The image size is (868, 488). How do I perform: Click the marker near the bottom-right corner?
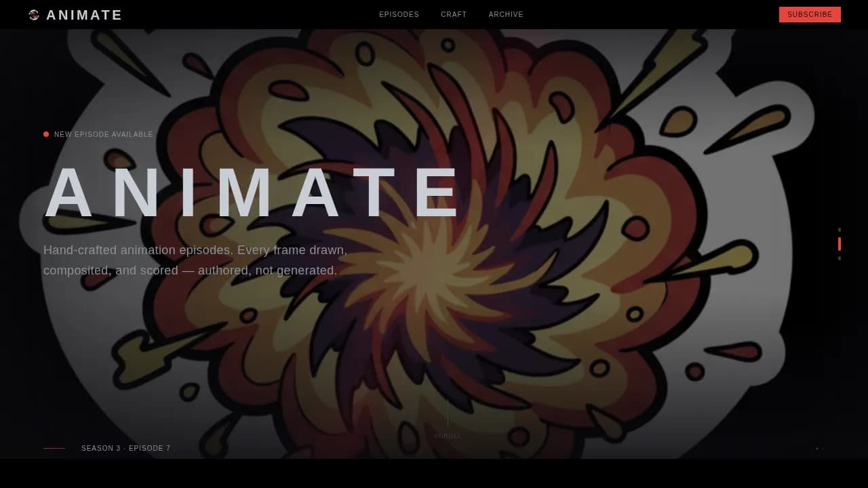click(x=816, y=448)
